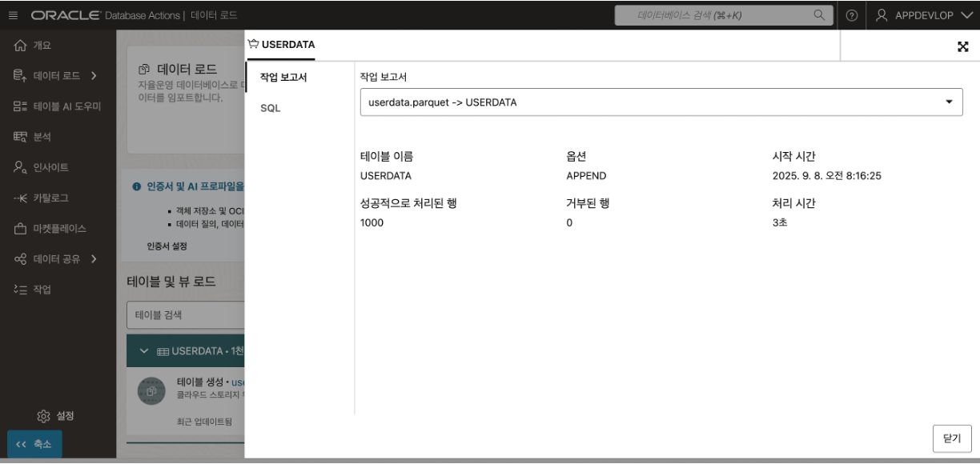Click the user profile icon
This screenshot has height=464, width=980.
click(882, 15)
